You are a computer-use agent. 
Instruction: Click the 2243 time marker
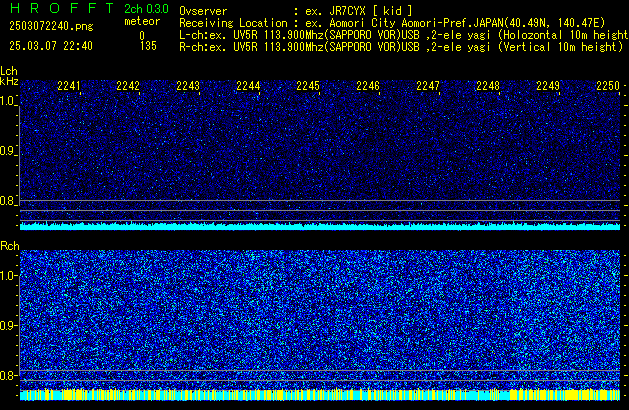pos(188,86)
